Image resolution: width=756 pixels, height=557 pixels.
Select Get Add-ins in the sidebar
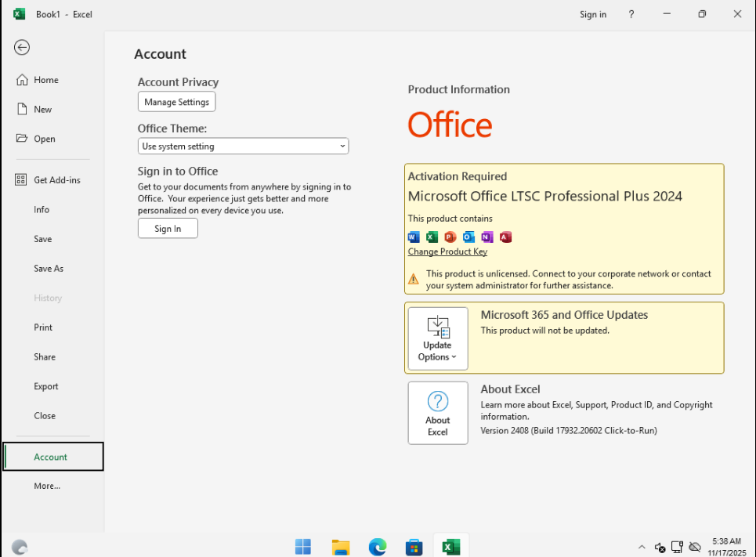coord(56,180)
